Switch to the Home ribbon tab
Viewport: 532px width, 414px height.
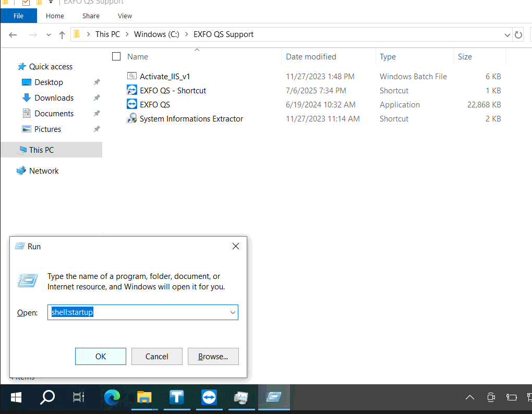55,16
